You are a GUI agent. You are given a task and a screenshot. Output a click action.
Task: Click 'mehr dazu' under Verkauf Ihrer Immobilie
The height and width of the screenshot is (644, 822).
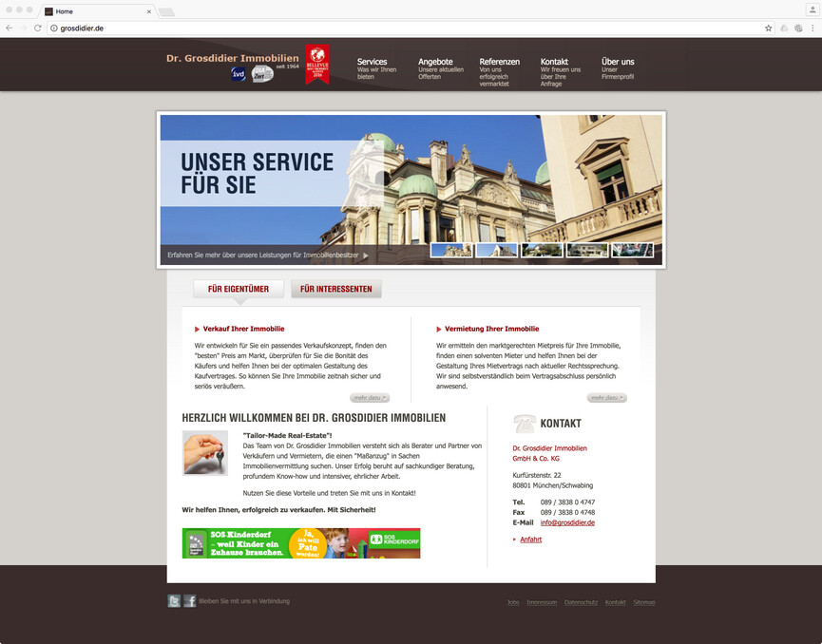[x=370, y=398]
